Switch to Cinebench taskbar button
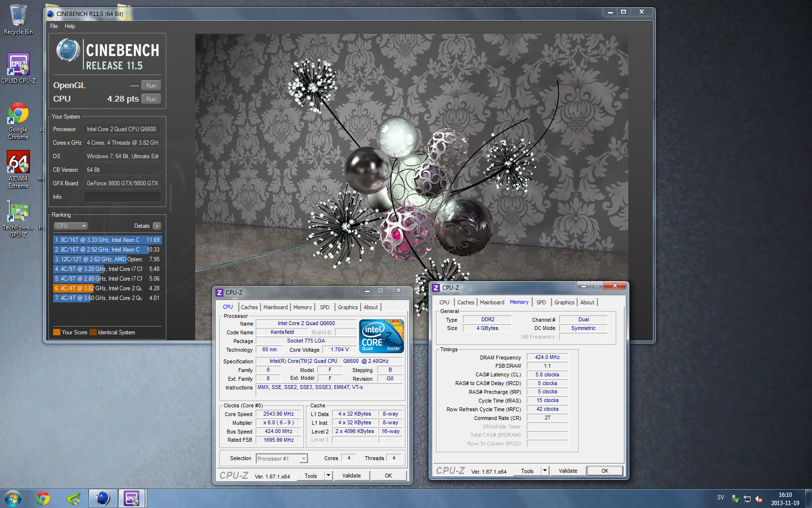The width and height of the screenshot is (812, 508). coord(103,498)
